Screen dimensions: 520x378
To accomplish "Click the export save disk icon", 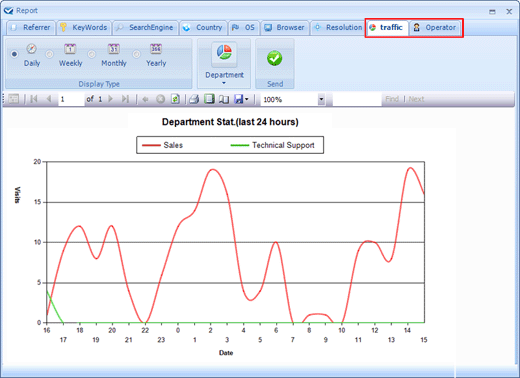I will pos(239,99).
